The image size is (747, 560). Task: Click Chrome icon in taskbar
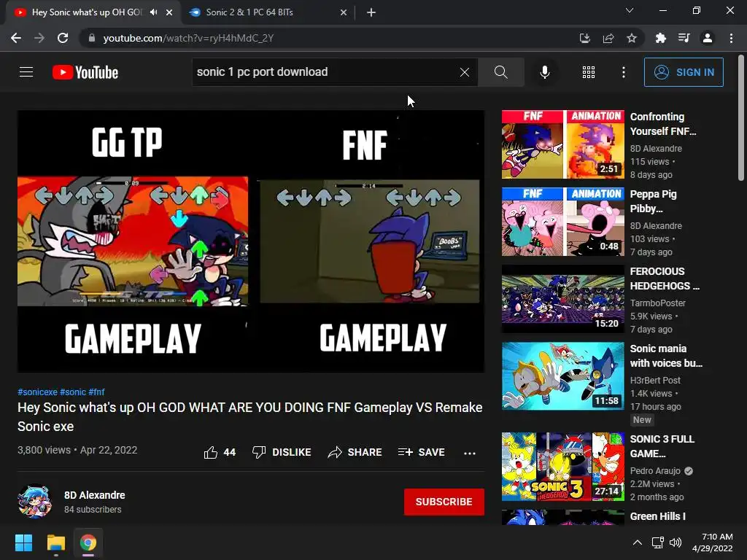coord(88,542)
